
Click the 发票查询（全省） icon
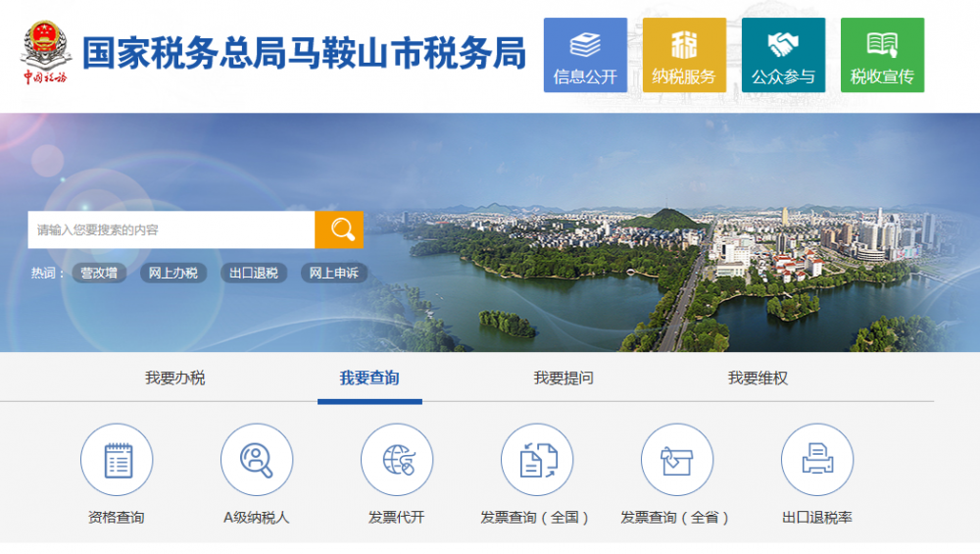(x=677, y=460)
